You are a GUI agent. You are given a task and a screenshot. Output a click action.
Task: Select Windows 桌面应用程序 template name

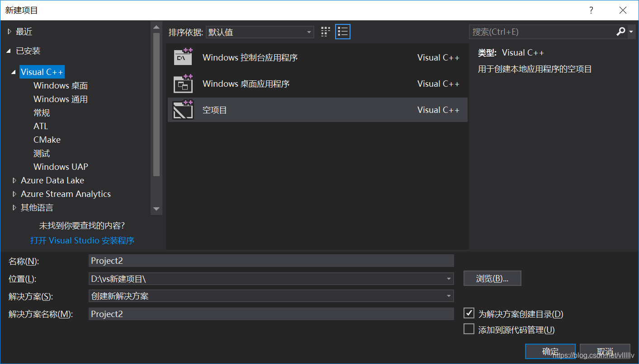click(x=246, y=84)
